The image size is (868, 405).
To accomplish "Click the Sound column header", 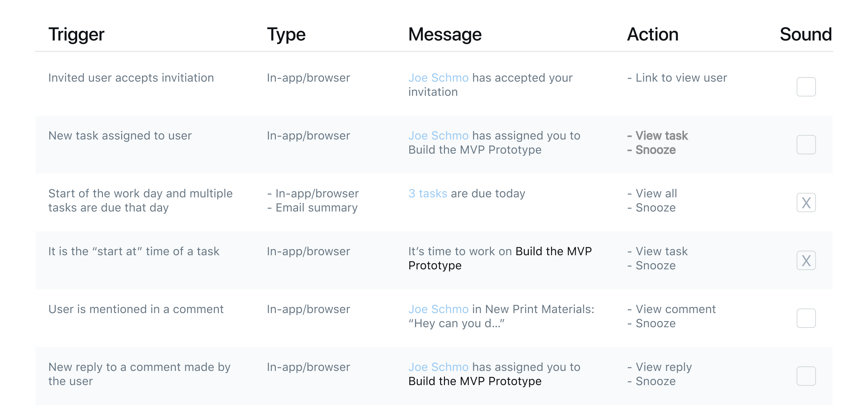I will tap(805, 34).
